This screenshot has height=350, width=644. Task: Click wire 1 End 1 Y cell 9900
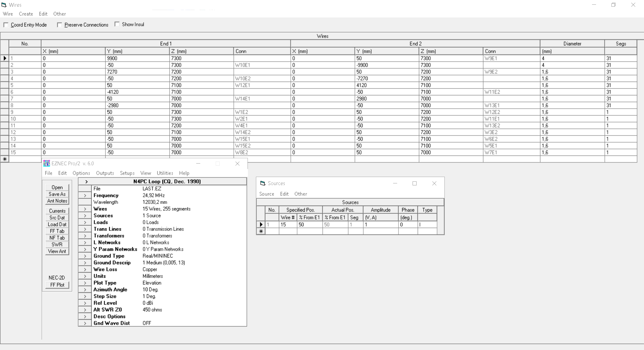point(137,58)
